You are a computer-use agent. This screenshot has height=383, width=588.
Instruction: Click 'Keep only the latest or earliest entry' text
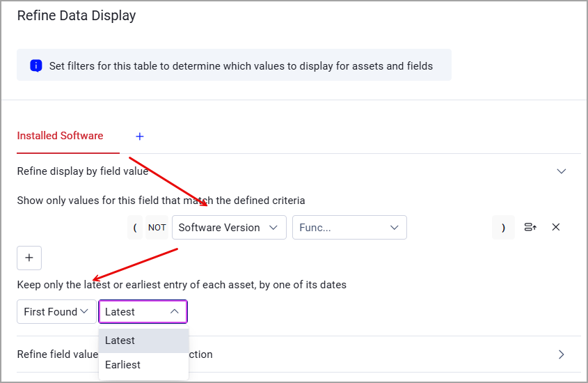[x=182, y=285]
